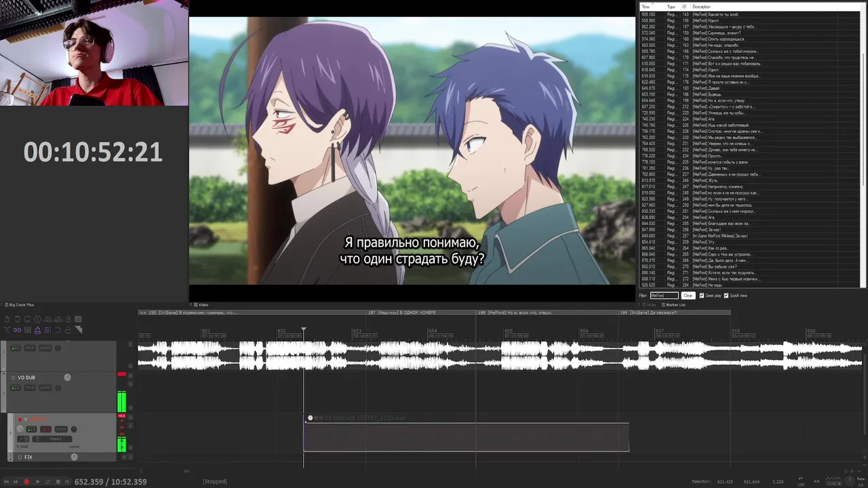Mute the VO DUB track
The height and width of the screenshot is (488, 868).
[x=130, y=376]
